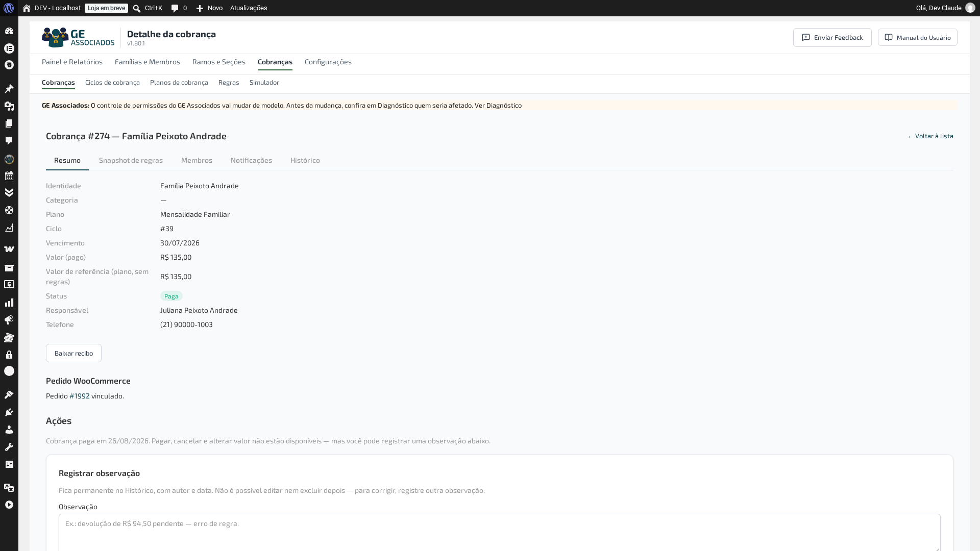Image resolution: width=980 pixels, height=551 pixels.
Task: Open linked order #1992
Action: (80, 396)
